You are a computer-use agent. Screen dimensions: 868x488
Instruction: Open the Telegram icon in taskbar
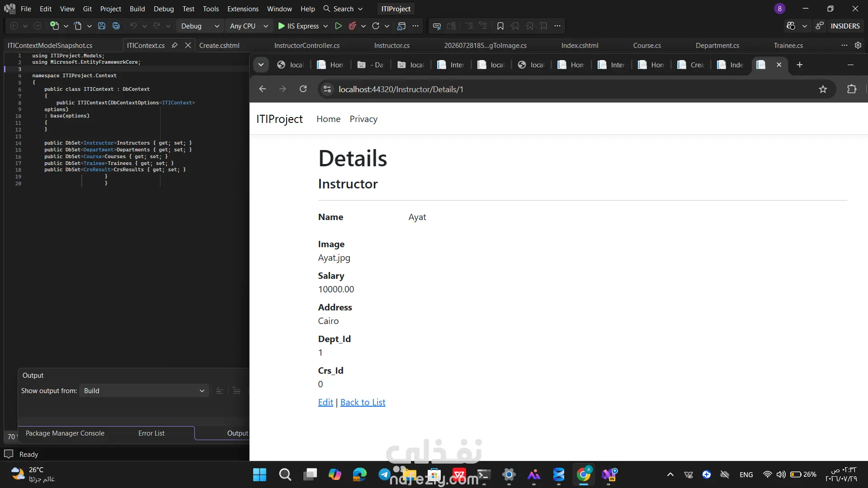(x=384, y=474)
